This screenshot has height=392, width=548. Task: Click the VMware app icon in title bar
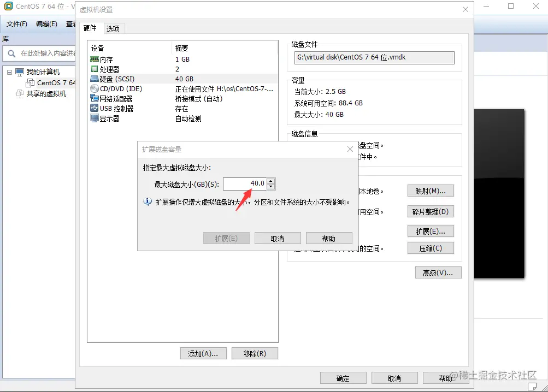(x=8, y=6)
